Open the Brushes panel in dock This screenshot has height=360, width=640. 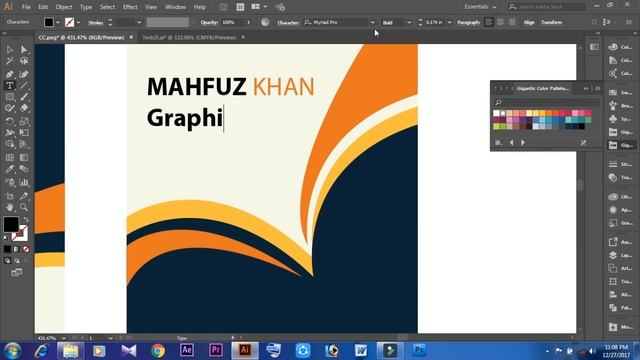[x=613, y=106]
